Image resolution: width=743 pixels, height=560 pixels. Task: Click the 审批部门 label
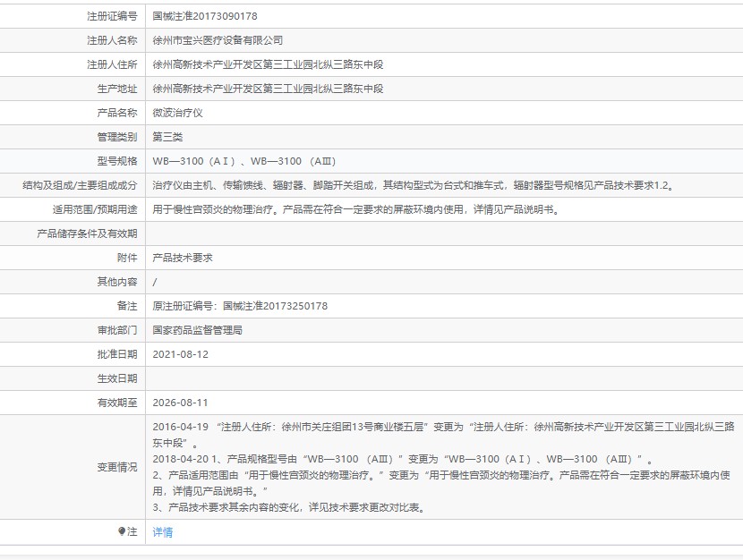tap(117, 330)
